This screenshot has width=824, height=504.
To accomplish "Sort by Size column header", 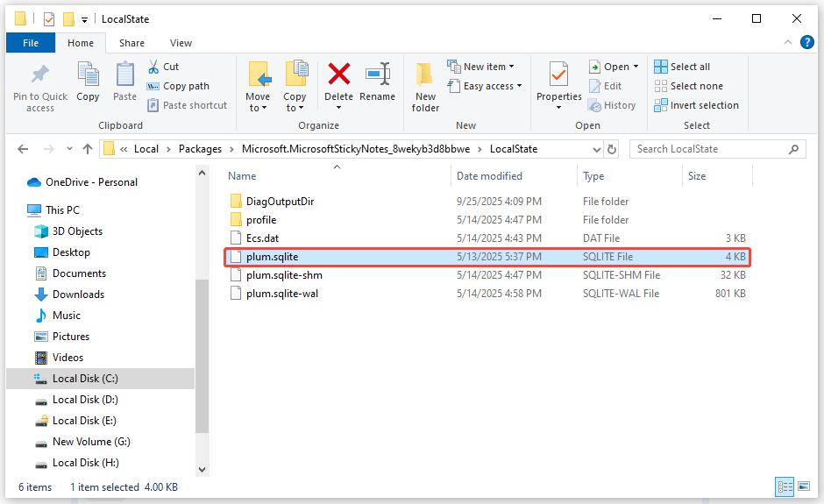I will pyautogui.click(x=697, y=176).
